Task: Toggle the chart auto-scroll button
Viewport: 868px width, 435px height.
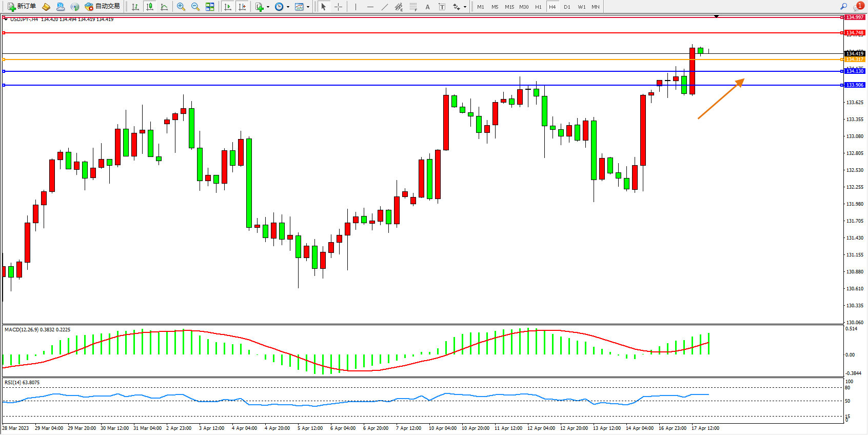Action: (228, 7)
